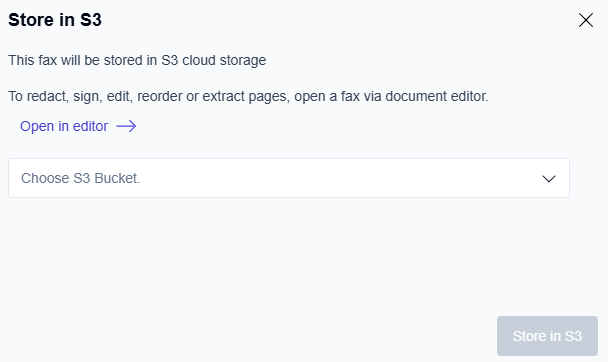608x362 pixels.
Task: Expand the S3 bucket chevron arrow
Action: tap(549, 179)
